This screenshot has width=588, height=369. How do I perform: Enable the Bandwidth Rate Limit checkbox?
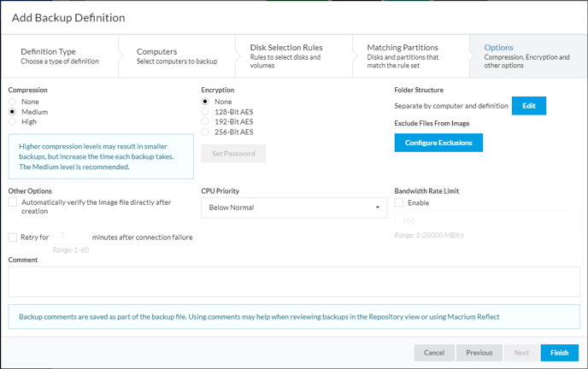[x=399, y=202]
